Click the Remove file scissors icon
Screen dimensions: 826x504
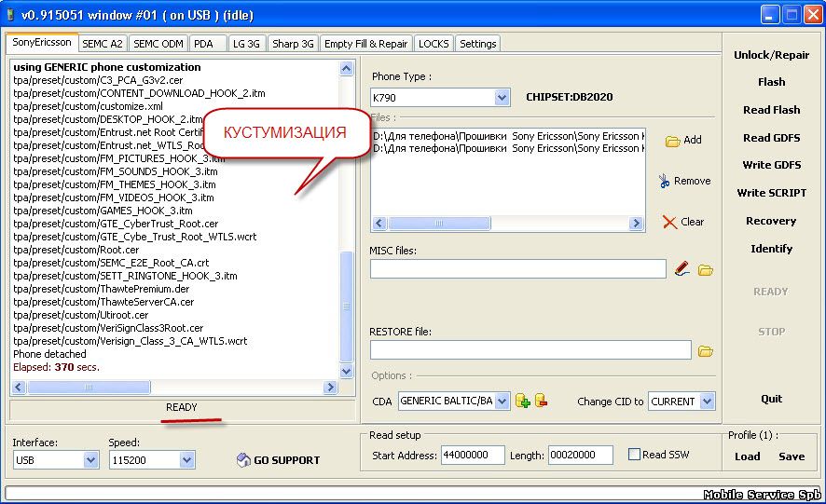coord(664,181)
